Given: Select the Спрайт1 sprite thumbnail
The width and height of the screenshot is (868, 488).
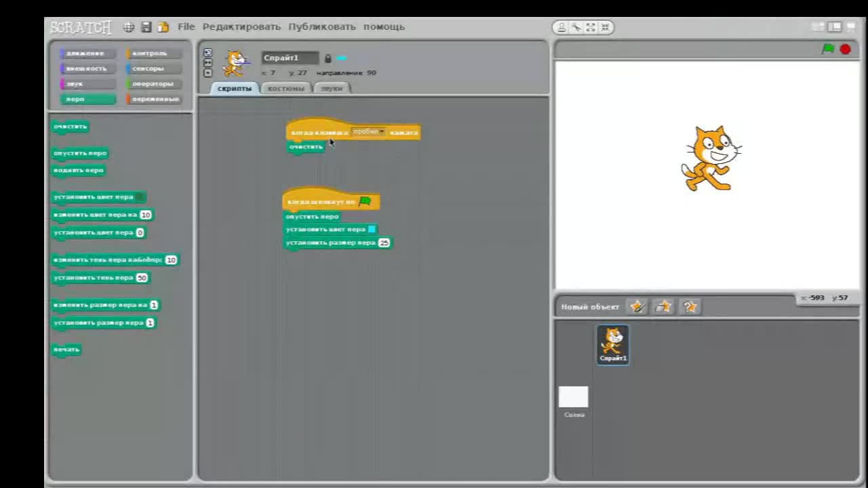Looking at the screenshot, I should point(613,345).
